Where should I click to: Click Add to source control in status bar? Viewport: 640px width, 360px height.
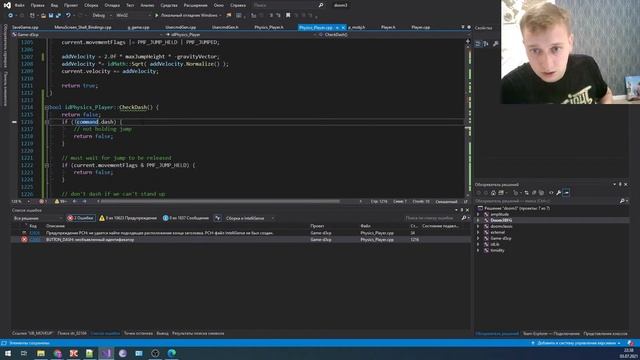pyautogui.click(x=576, y=343)
